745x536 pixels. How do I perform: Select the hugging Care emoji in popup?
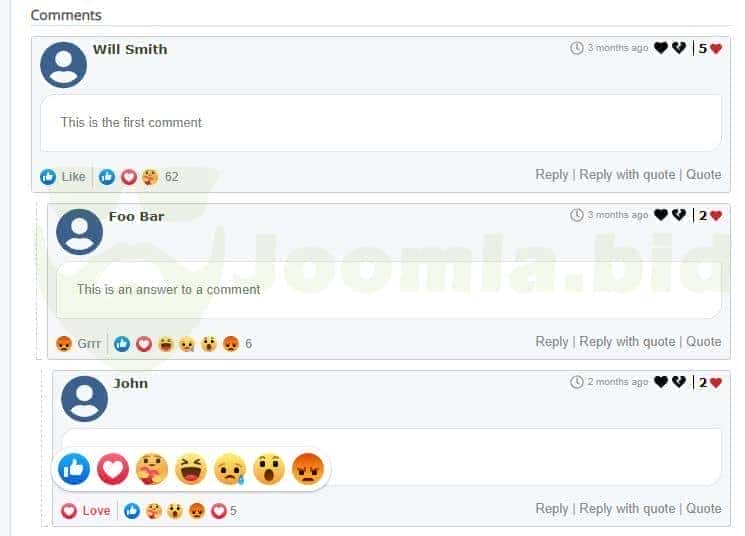(152, 469)
